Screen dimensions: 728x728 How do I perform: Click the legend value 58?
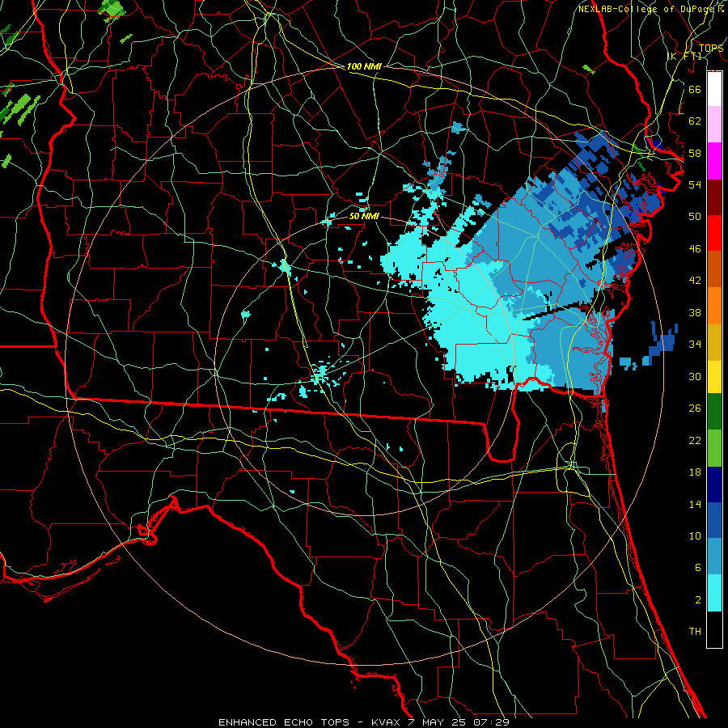pyautogui.click(x=695, y=153)
